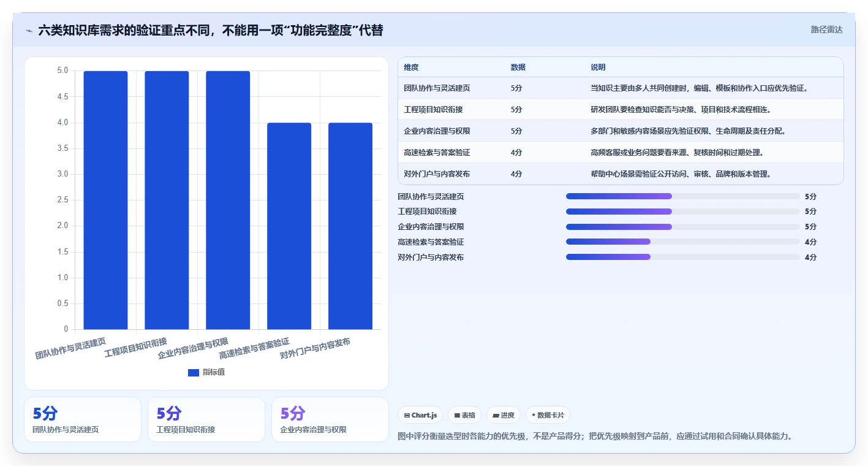Open the 企业内容治理与权限 5分 data card
The image size is (868, 466).
coord(330,419)
